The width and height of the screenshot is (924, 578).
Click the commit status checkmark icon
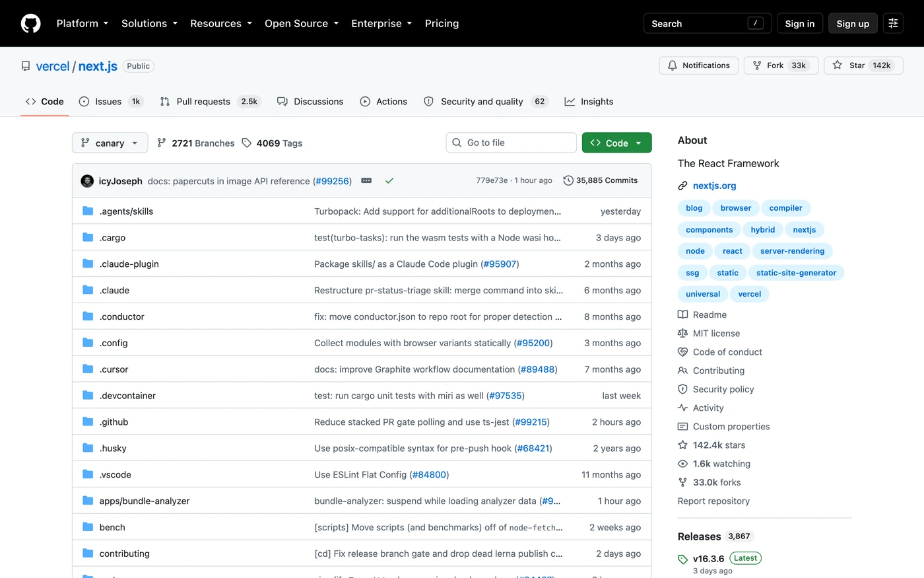pos(389,180)
